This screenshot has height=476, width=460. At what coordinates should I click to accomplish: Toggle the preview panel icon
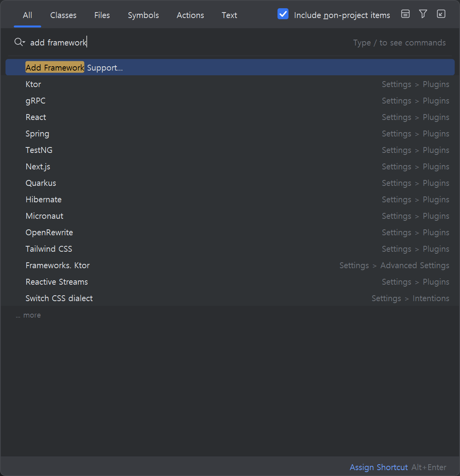click(x=405, y=14)
